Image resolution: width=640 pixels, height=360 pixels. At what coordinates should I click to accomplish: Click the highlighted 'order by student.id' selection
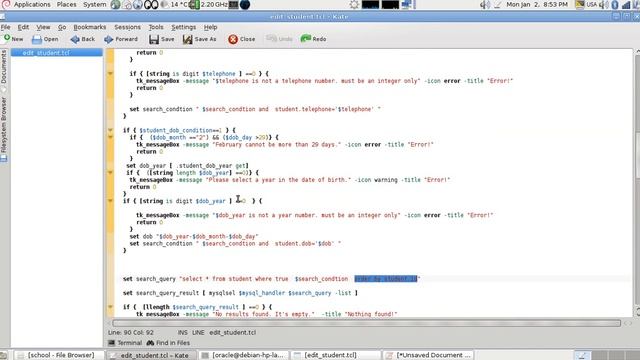(x=386, y=279)
